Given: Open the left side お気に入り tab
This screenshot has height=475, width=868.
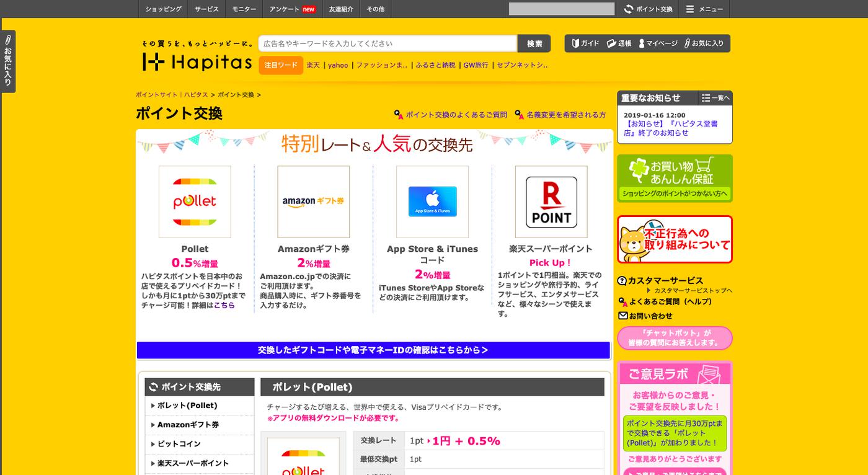Looking at the screenshot, I should [x=7, y=61].
